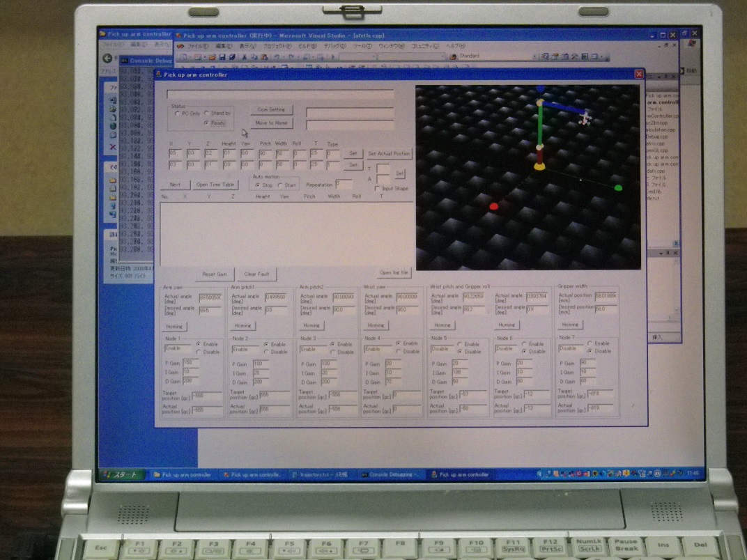The height and width of the screenshot is (560, 747).
Task: Select Disable for Node 3
Action: tap(332, 352)
